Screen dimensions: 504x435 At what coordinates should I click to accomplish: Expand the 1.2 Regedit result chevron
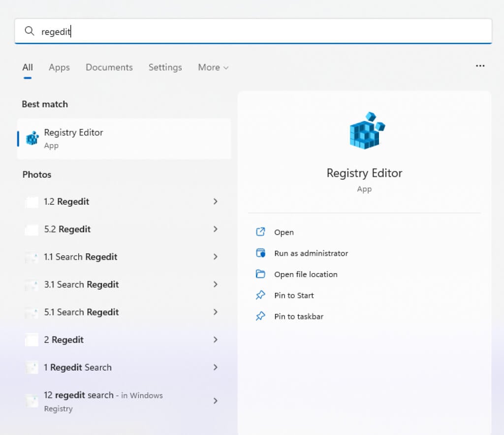point(216,201)
